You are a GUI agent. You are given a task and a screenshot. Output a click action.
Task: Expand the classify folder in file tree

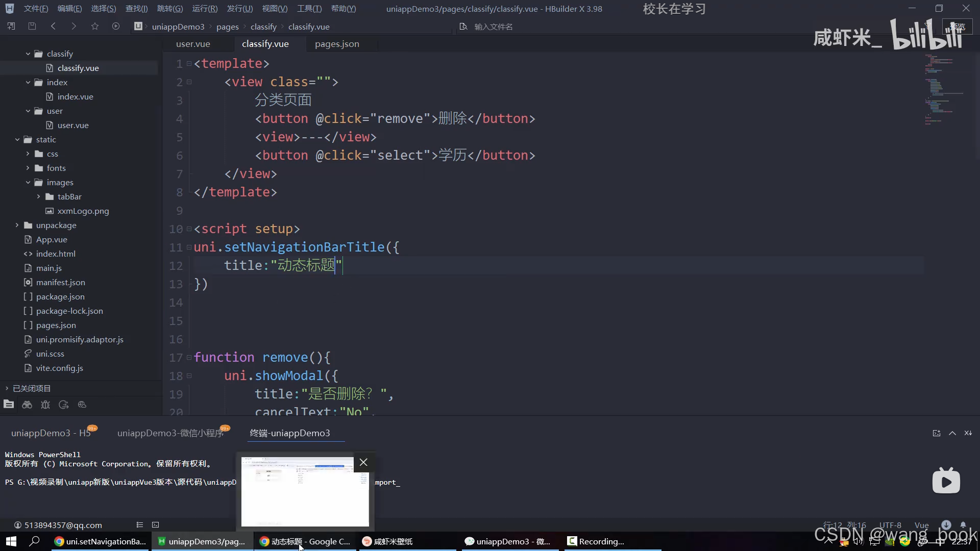pos(28,53)
